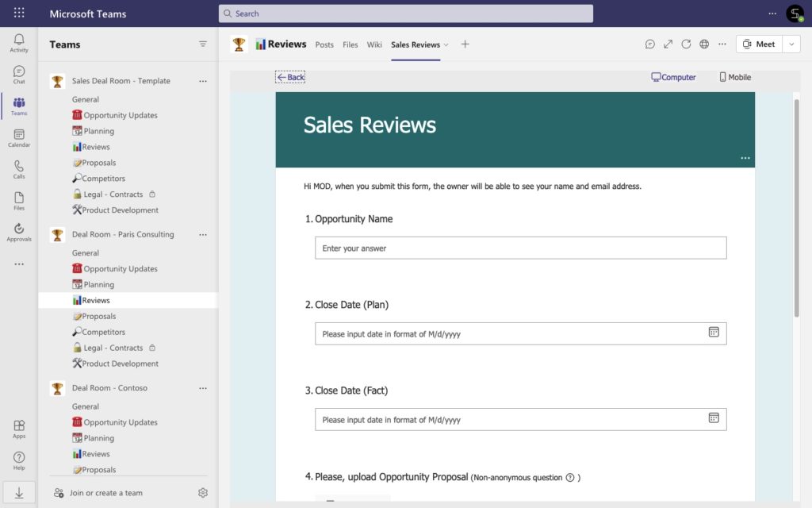Select the Sales Reviews tab
The height and width of the screenshot is (508, 812).
click(416, 44)
